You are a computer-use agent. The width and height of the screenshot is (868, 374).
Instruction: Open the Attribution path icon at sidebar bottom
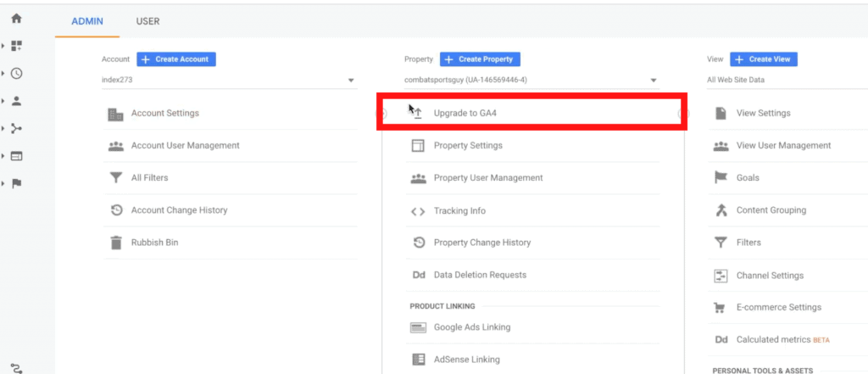(x=17, y=368)
